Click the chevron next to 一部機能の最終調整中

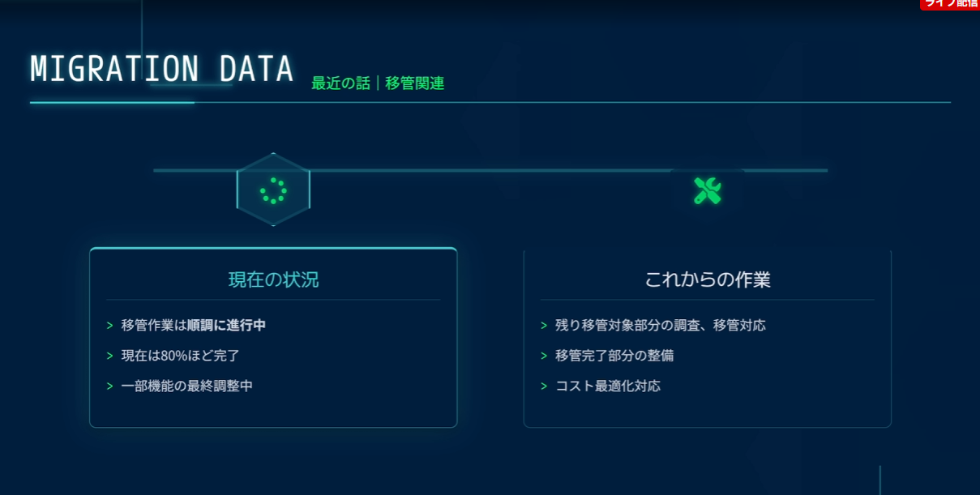pyautogui.click(x=109, y=386)
